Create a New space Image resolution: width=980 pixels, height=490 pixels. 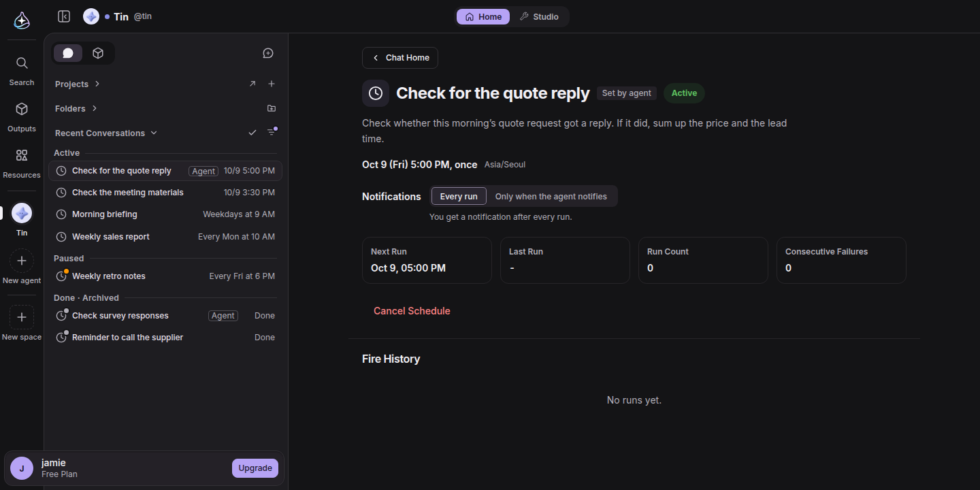tap(22, 323)
